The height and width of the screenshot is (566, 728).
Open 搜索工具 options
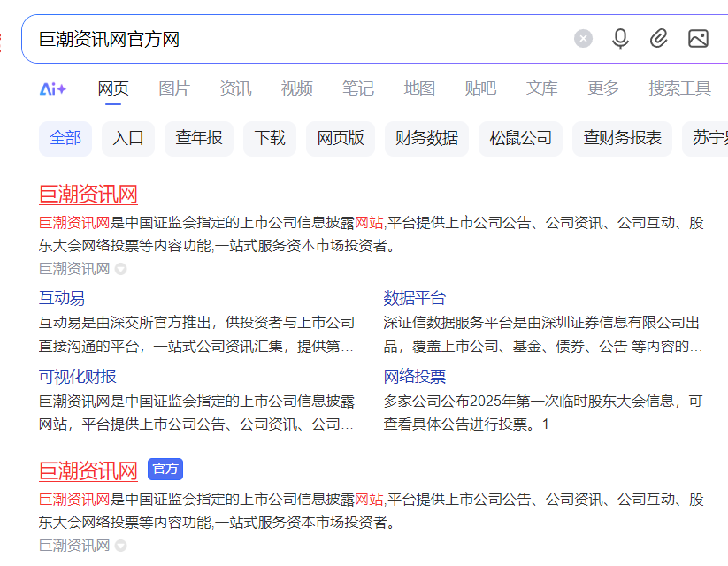679,88
